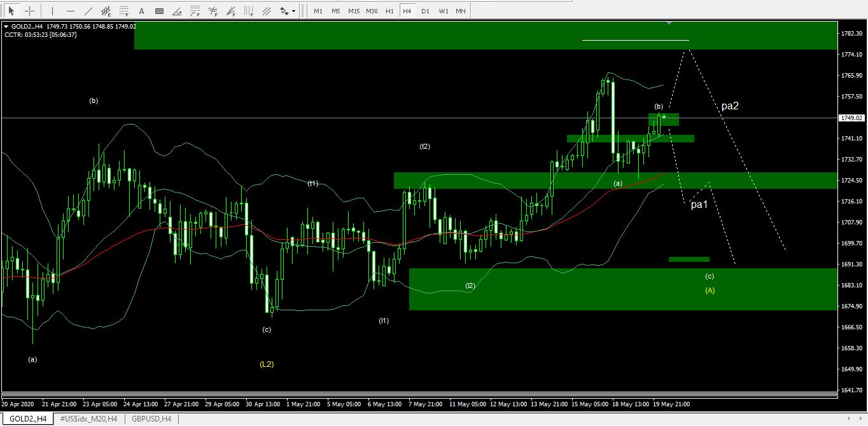This screenshot has height=426, width=868.
Task: Select the Fibonacci Time Zones tool
Action: tap(249, 11)
